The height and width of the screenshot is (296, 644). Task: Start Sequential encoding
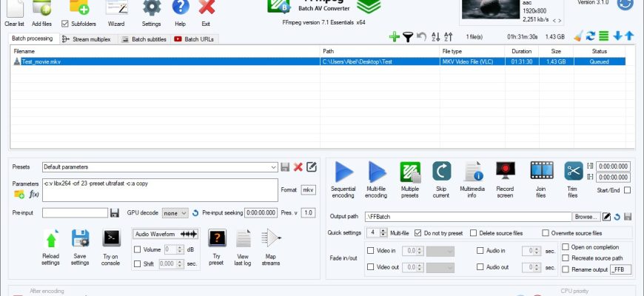coord(343,172)
